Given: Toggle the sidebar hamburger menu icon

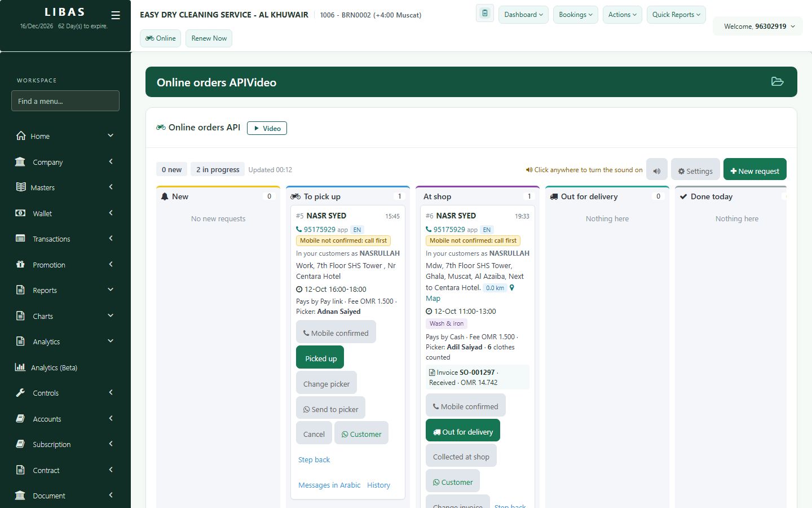Looking at the screenshot, I should click(116, 15).
